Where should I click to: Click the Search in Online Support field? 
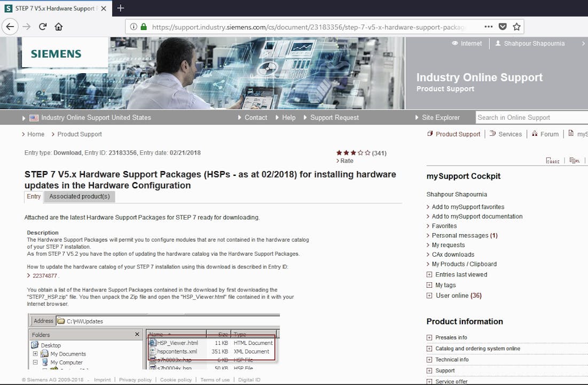coord(529,118)
